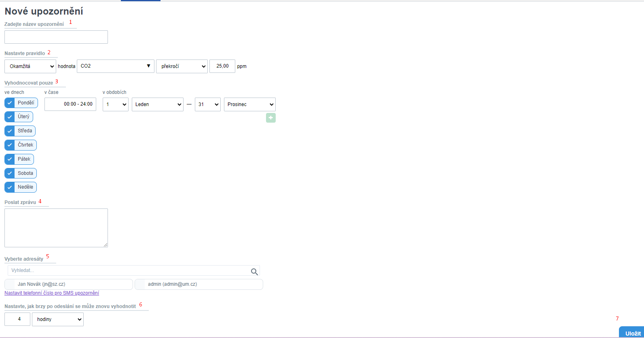
Task: Open the SMS phone number settings link
Action: (x=52, y=293)
